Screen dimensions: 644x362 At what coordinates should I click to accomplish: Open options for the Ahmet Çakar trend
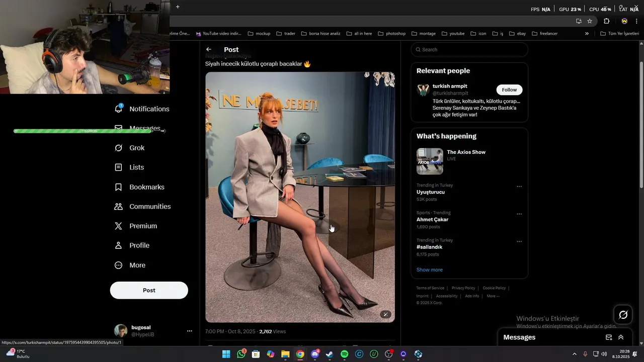click(x=519, y=214)
